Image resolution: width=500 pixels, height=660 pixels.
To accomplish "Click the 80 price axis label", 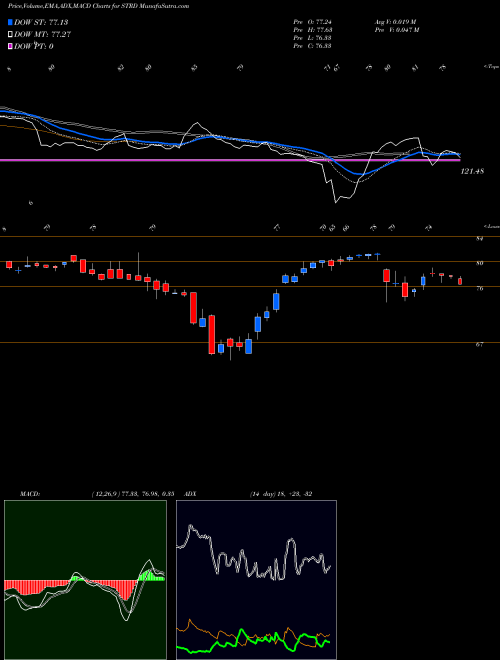I will point(479,263).
